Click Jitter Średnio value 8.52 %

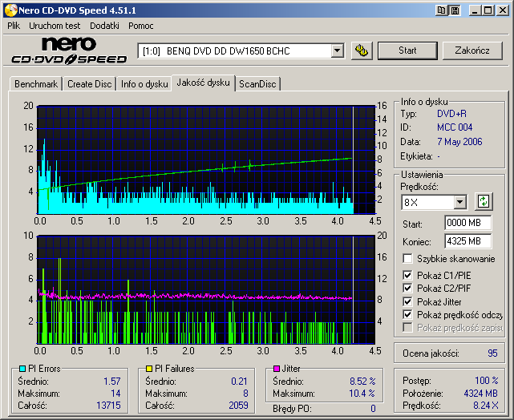(x=362, y=382)
